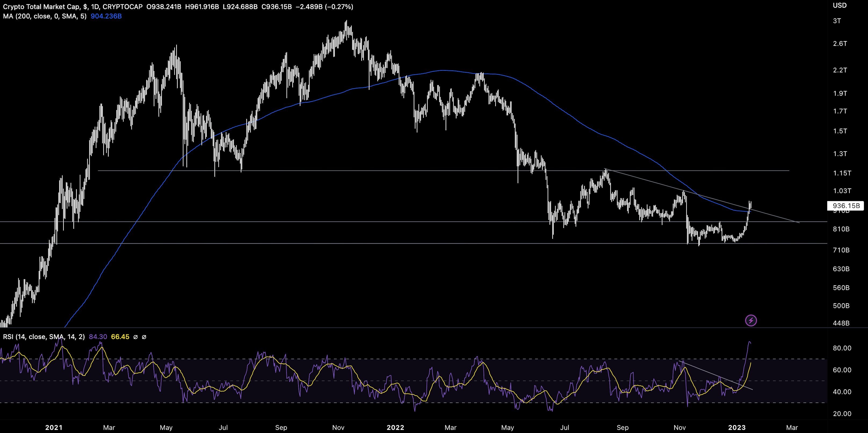Click the 630B price axis label
Viewport: 868px width, 433px height.
click(841, 269)
